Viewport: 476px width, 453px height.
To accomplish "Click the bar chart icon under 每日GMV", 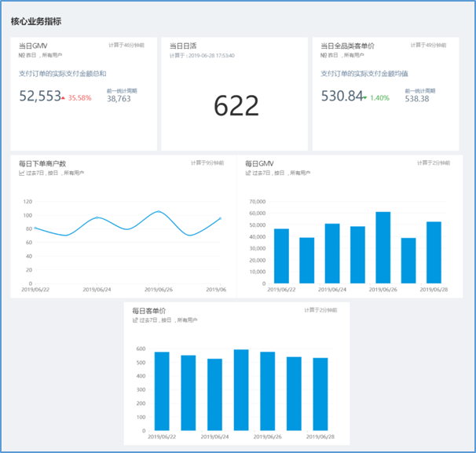I will click(247, 173).
